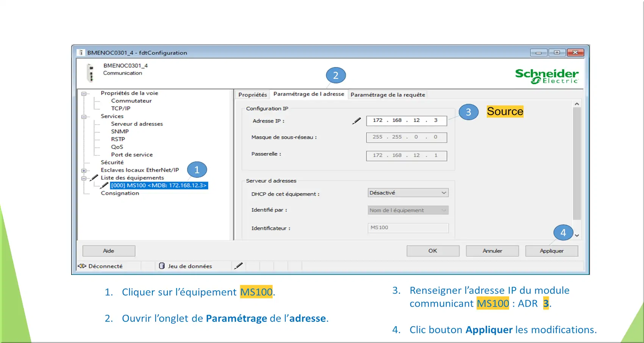
Task: Click the Adresse IP input field
Action: pos(406,121)
